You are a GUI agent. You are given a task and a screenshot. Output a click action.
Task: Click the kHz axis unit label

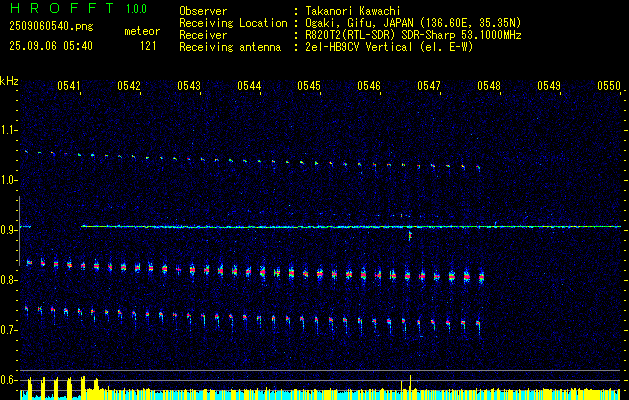(9, 81)
